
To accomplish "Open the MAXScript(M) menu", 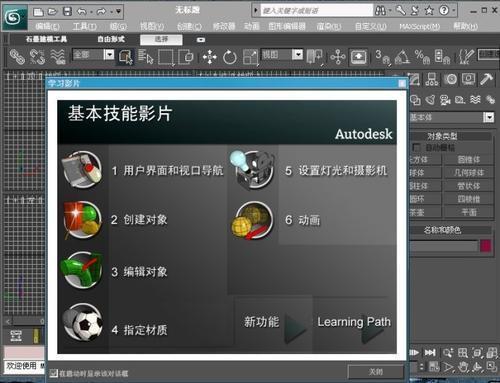I will pos(420,26).
